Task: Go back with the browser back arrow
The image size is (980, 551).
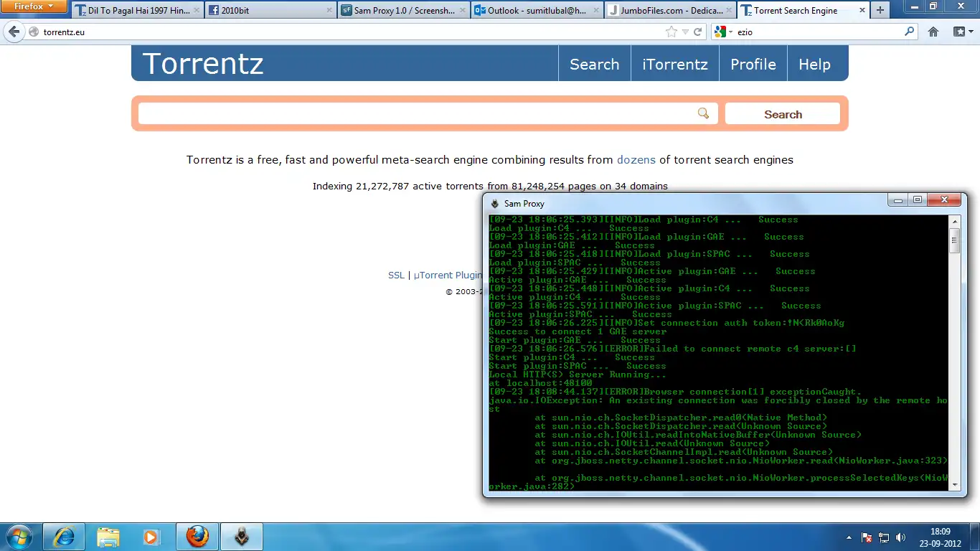Action: click(13, 32)
